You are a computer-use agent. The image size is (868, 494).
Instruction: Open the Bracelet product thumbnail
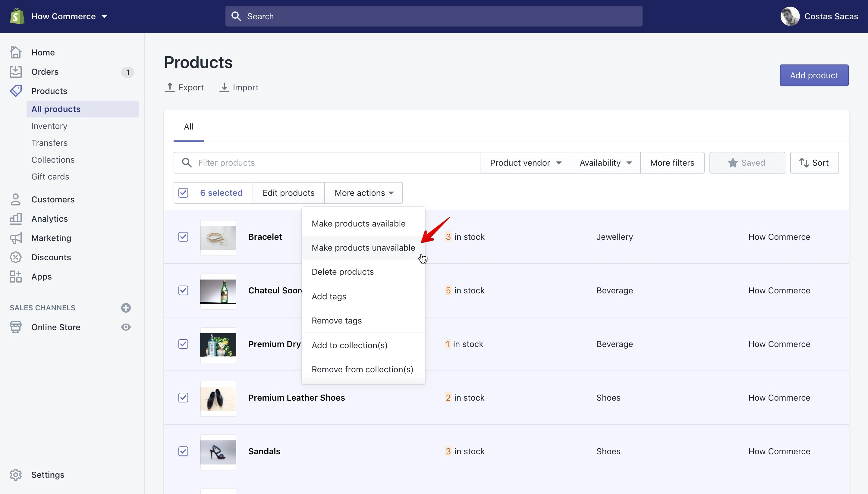(x=218, y=238)
